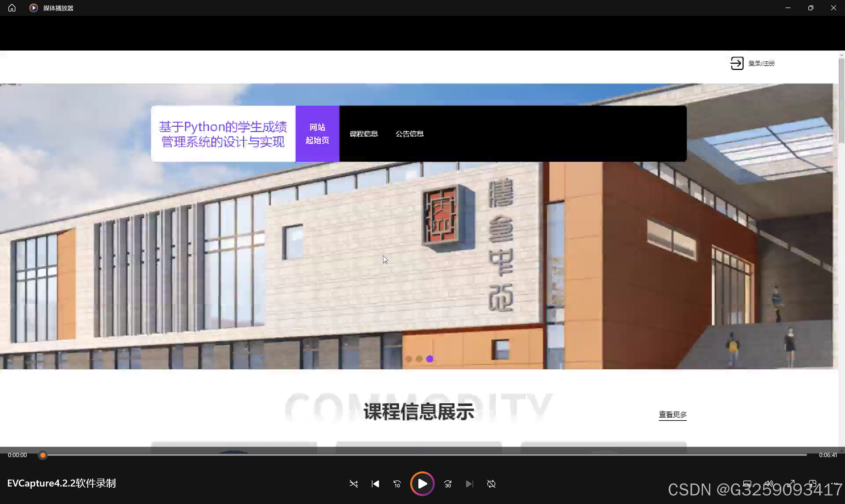The height and width of the screenshot is (504, 845).
Task: Switch the video to full screen
Action: [791, 484]
